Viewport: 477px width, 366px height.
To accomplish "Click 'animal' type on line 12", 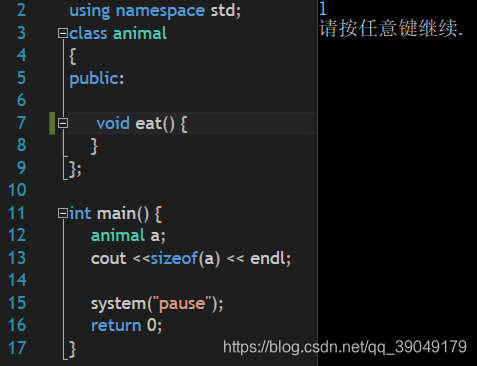I will tap(118, 236).
